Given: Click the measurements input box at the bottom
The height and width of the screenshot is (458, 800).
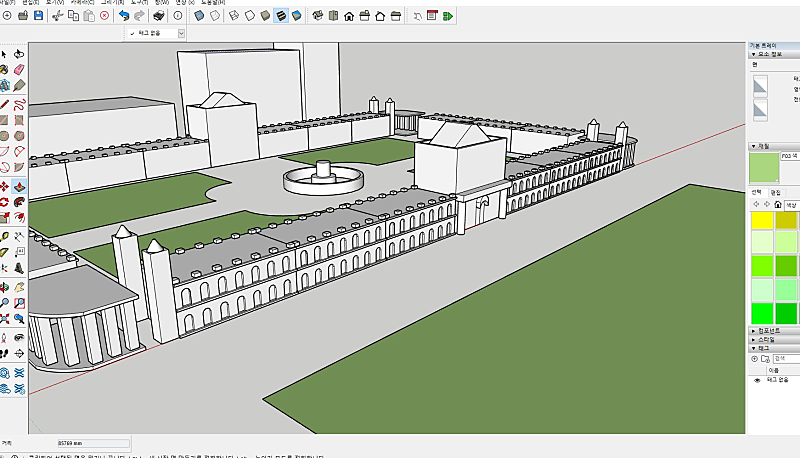Looking at the screenshot, I should point(93,441).
